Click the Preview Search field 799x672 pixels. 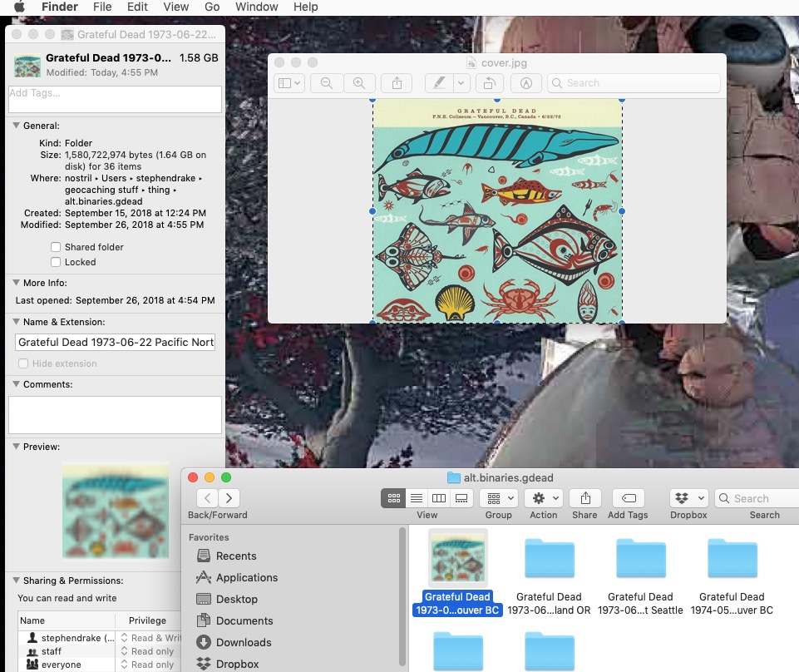point(634,83)
